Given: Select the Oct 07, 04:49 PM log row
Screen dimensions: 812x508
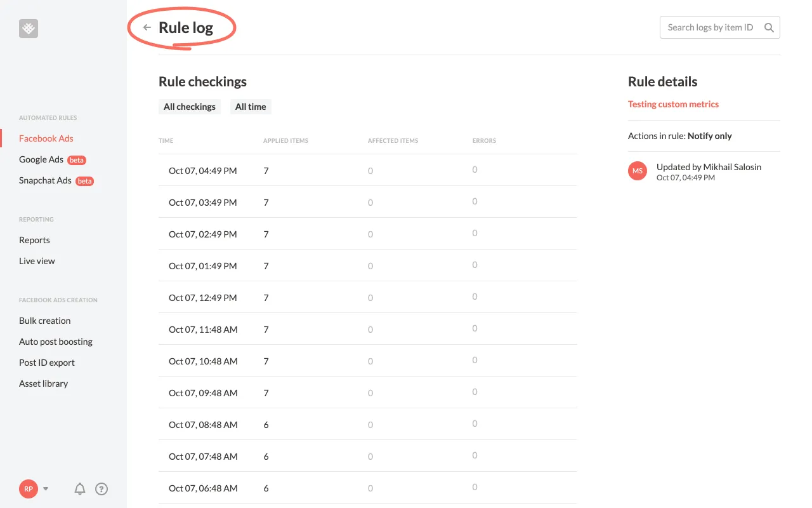Looking at the screenshot, I should coord(368,170).
